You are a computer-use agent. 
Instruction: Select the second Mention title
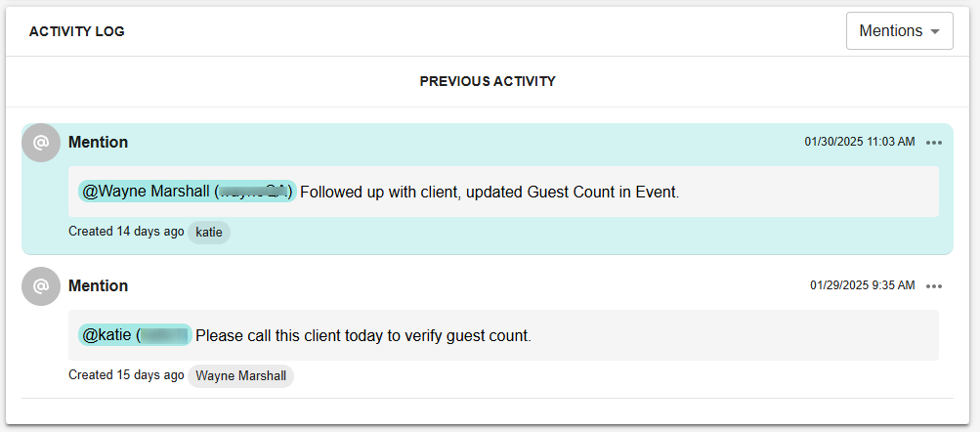click(x=98, y=285)
